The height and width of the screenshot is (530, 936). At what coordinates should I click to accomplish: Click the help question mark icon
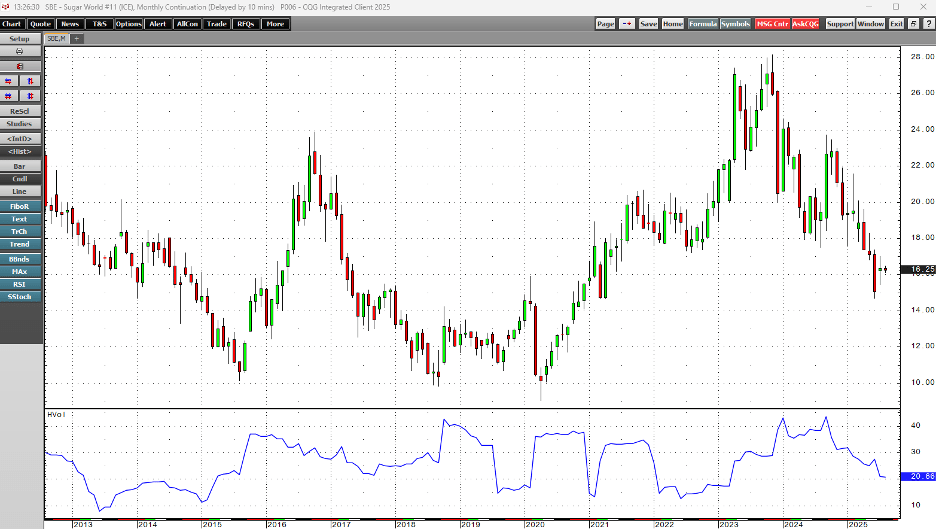pyautogui.click(x=928, y=23)
